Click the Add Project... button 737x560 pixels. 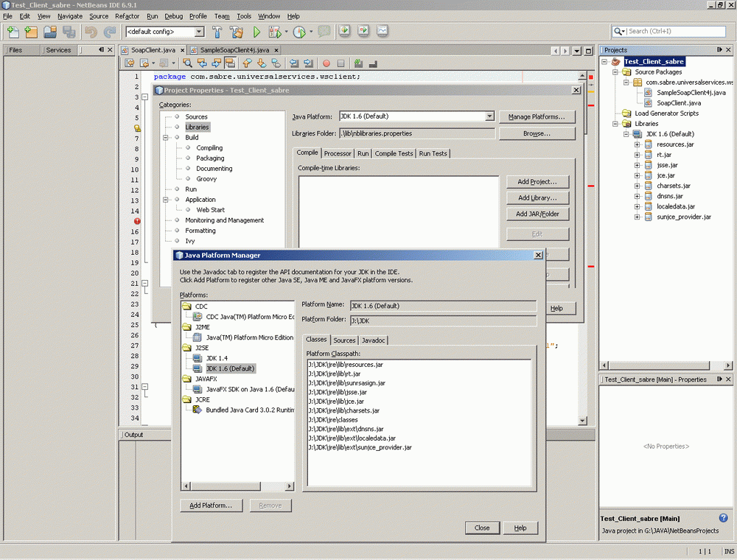pos(537,182)
